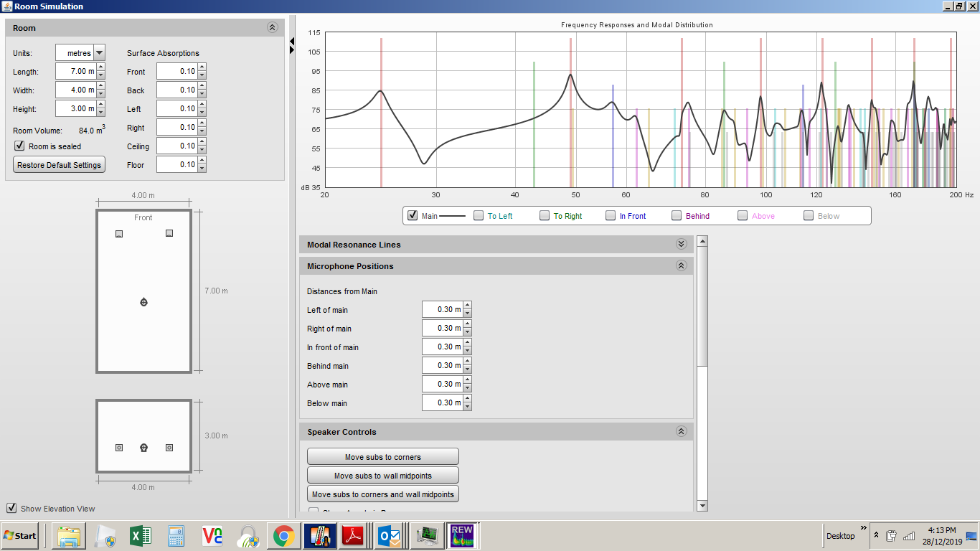Select the listener head in elevation view
The height and width of the screenshot is (551, 980).
tap(143, 448)
